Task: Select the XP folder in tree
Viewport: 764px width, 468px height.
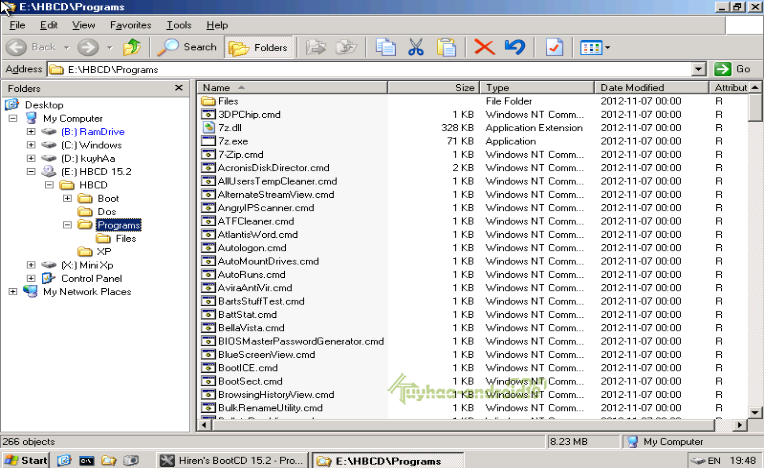Action: pyautogui.click(x=104, y=252)
